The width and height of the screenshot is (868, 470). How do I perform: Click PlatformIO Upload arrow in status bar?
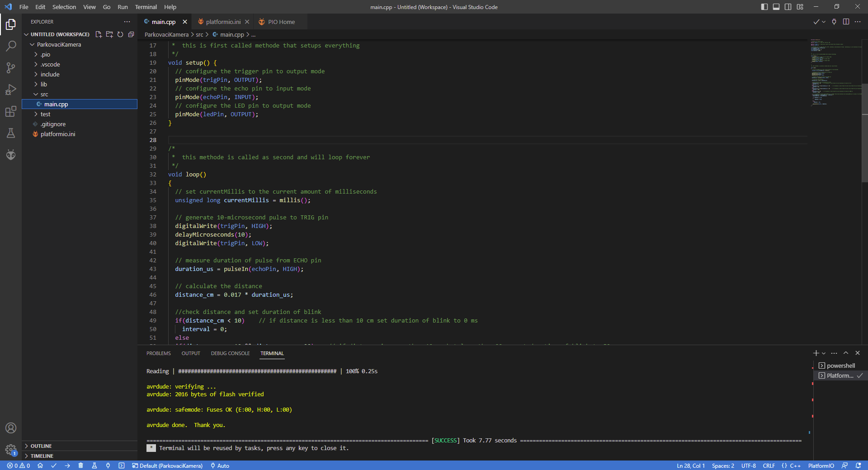tap(67, 465)
